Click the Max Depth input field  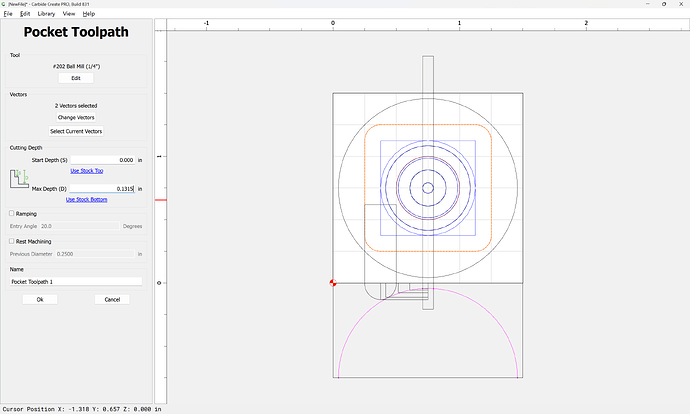click(102, 188)
